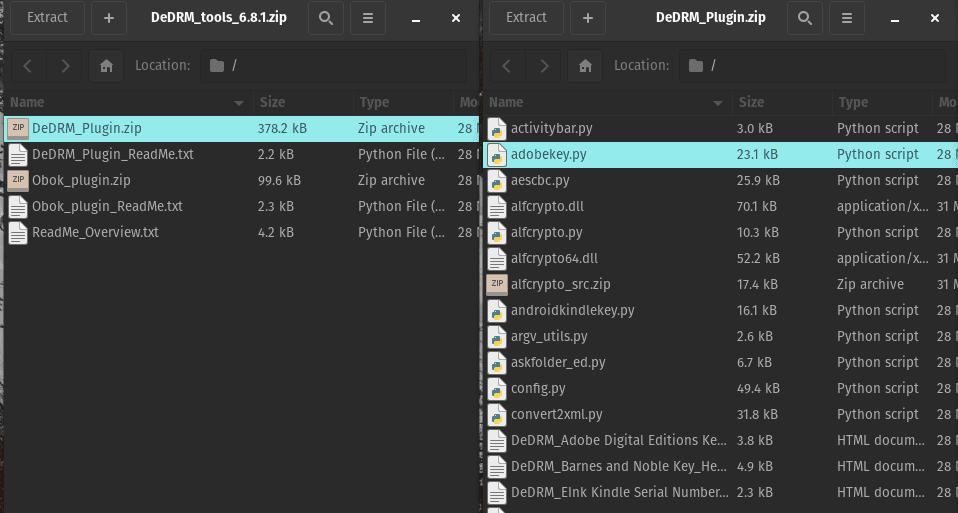Screen dimensions: 958x513
Task: Click Python icon of activitybar.py
Action: point(497,129)
